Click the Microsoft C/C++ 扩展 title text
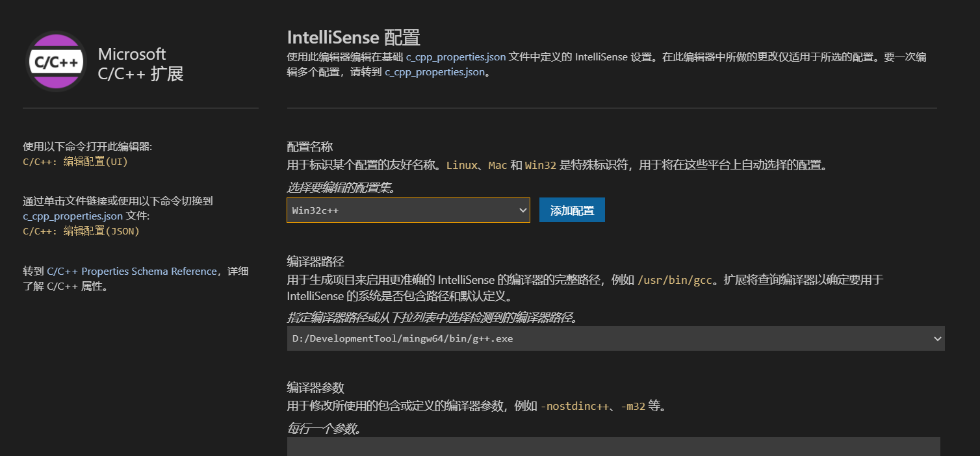The width and height of the screenshot is (980, 456). 141,64
